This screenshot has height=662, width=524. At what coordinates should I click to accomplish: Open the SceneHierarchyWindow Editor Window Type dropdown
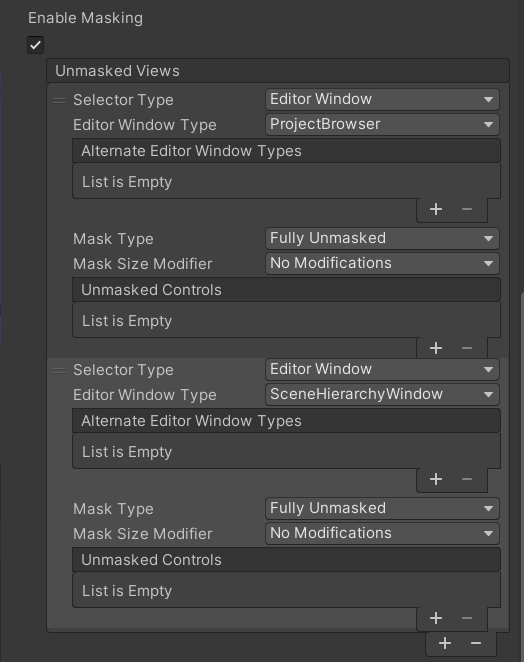[382, 394]
